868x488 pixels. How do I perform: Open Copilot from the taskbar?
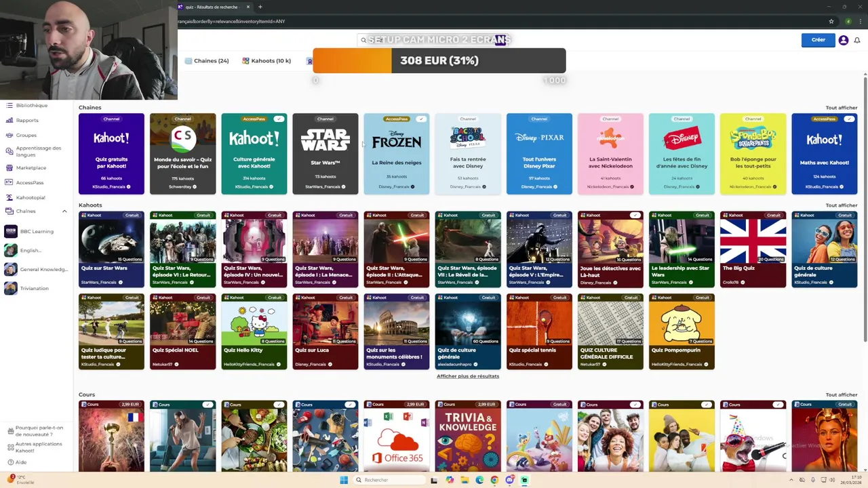(x=450, y=480)
